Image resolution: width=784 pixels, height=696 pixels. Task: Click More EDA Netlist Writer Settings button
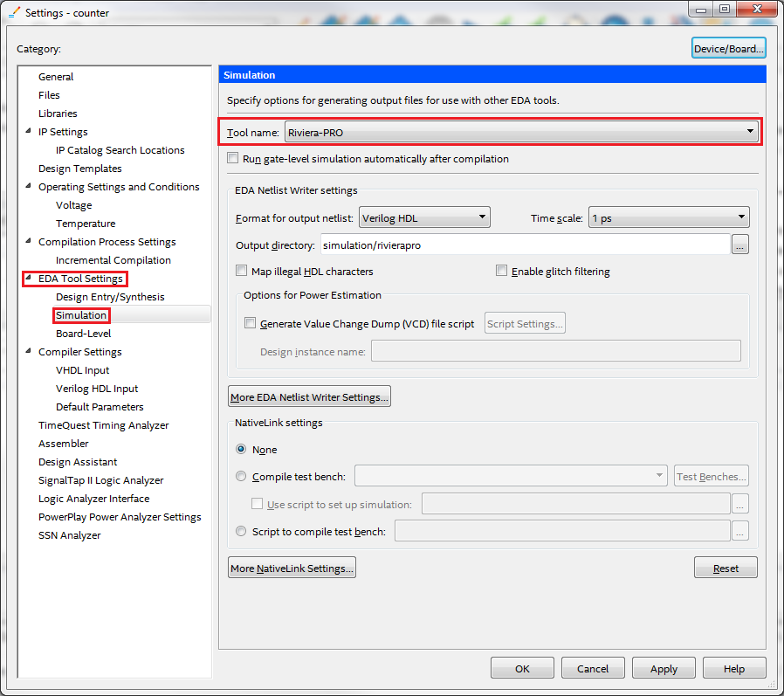[x=309, y=397]
